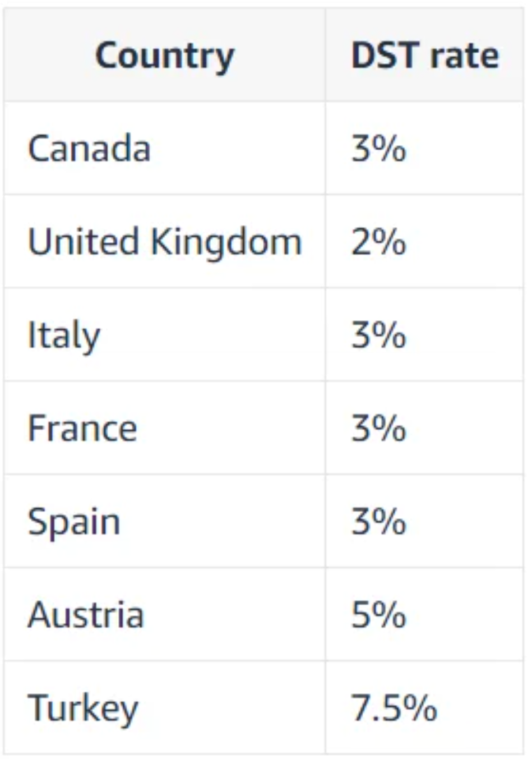Select Austria's 5% DST rate cell
The height and width of the screenshot is (759, 532).
[x=378, y=615]
